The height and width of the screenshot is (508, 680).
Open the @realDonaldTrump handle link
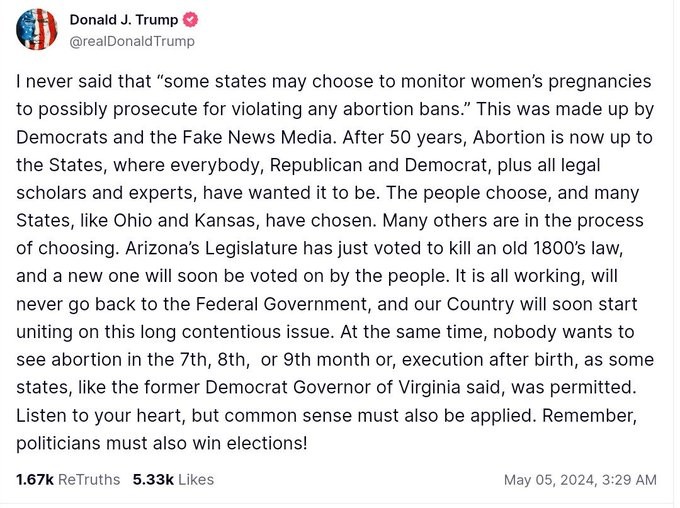(131, 41)
